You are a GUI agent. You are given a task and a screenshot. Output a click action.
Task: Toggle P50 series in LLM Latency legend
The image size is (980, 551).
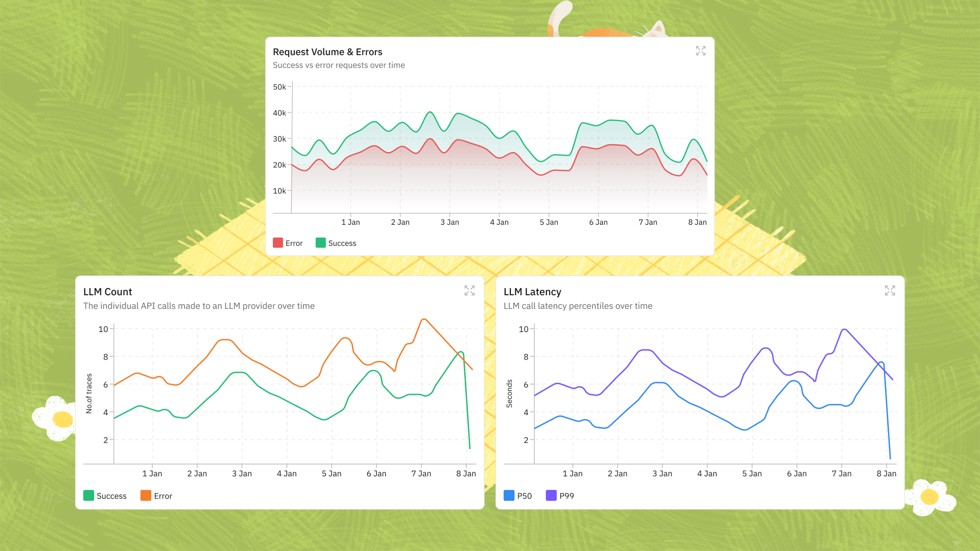pyautogui.click(x=518, y=496)
